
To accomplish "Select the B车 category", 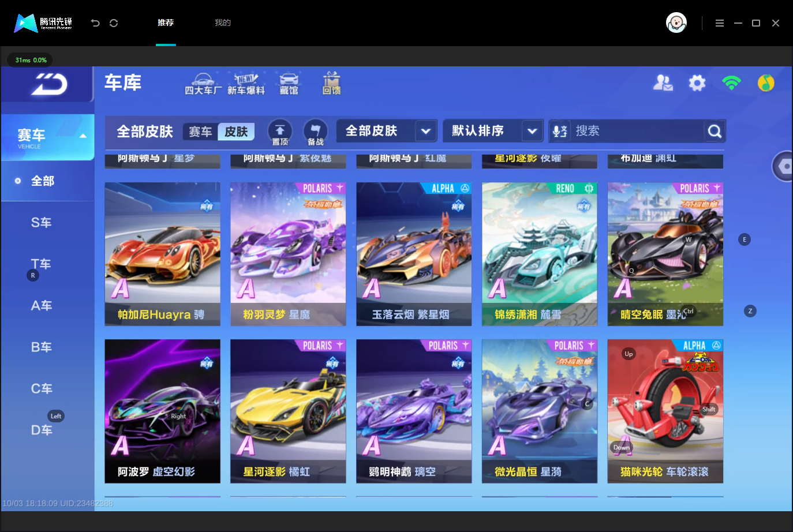I will tap(42, 347).
